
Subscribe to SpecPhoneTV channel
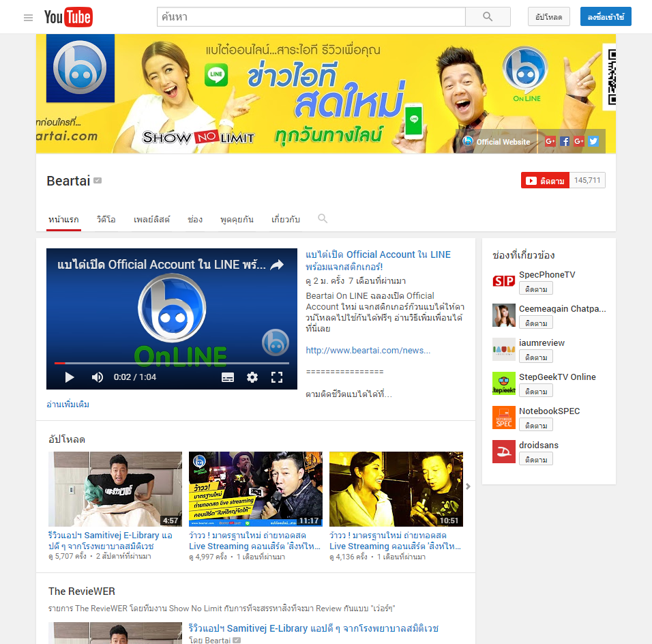(535, 289)
